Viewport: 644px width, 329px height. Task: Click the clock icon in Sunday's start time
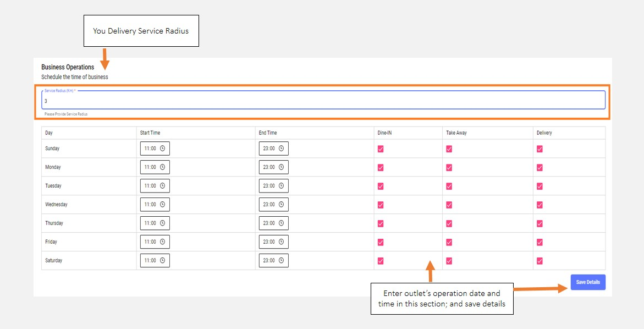162,149
